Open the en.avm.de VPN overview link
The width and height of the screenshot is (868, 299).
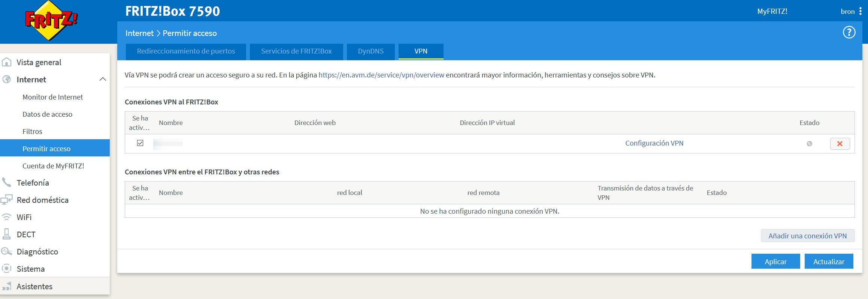click(381, 75)
